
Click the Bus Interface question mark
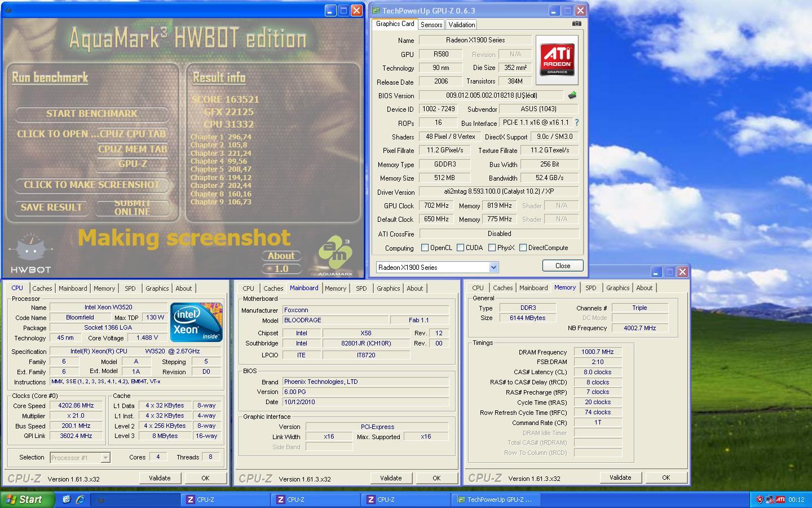576,122
